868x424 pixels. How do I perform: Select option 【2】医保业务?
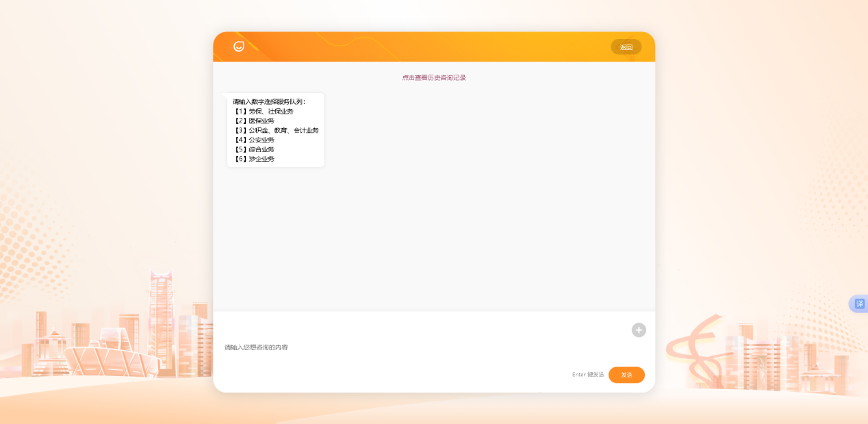point(255,120)
